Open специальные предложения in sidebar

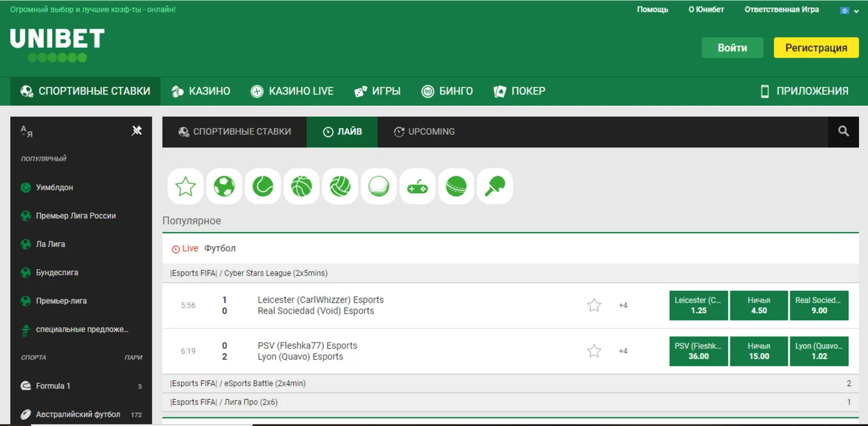tap(81, 330)
